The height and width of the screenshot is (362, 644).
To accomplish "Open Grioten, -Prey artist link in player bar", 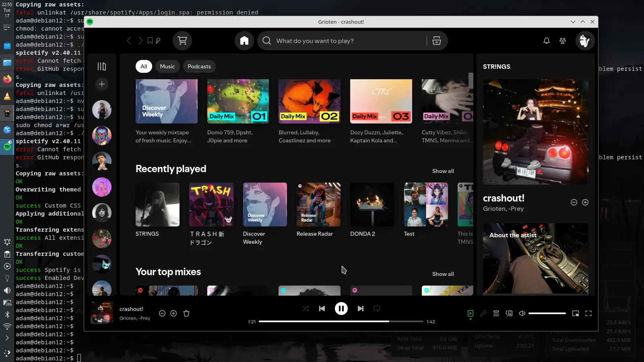I will click(134, 318).
